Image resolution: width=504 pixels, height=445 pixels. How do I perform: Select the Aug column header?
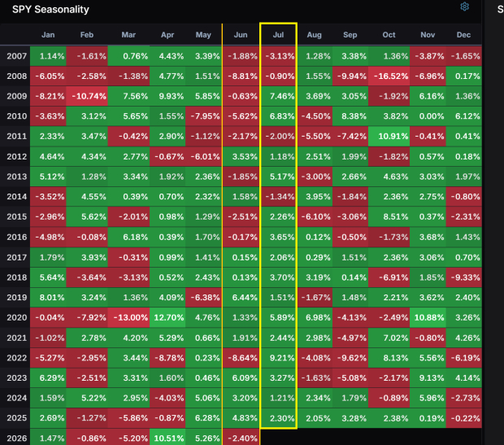(x=315, y=35)
